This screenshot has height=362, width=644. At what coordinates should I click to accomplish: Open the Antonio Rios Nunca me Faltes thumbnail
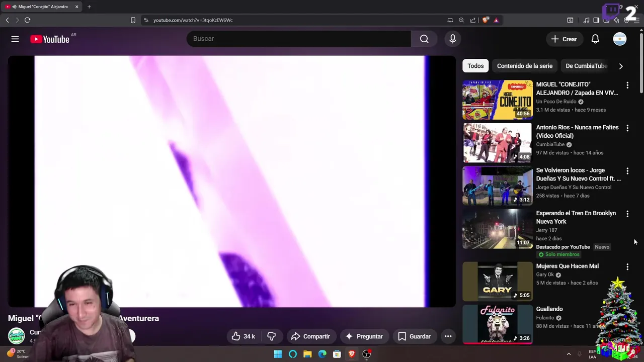tap(498, 143)
